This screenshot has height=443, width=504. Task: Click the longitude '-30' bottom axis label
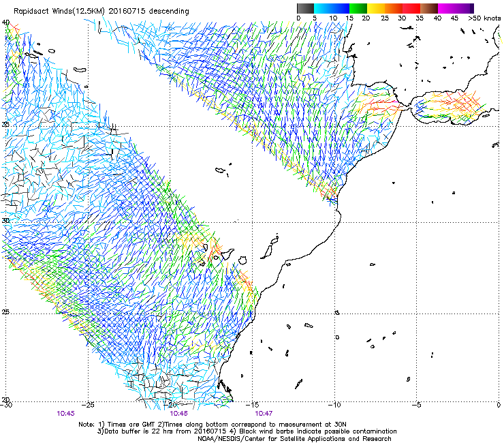6,405
